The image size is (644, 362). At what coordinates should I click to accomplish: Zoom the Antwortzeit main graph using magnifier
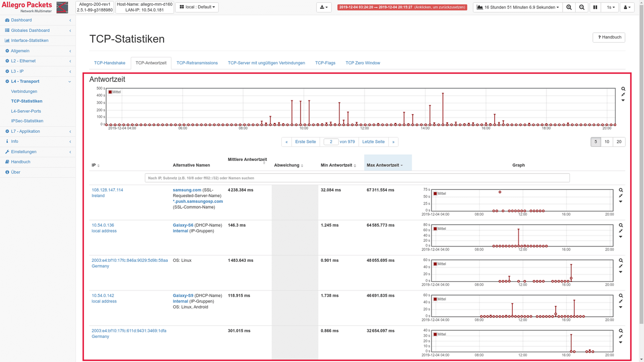point(623,89)
